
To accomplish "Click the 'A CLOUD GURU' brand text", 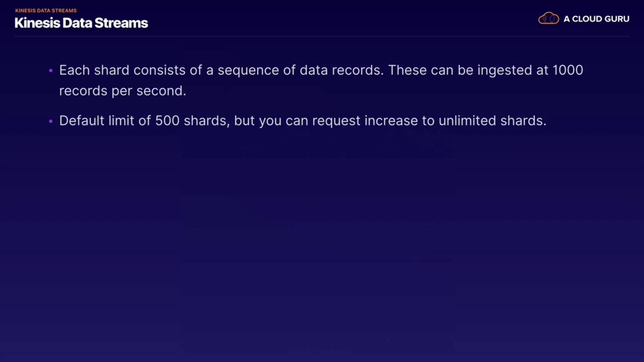I will (x=596, y=19).
